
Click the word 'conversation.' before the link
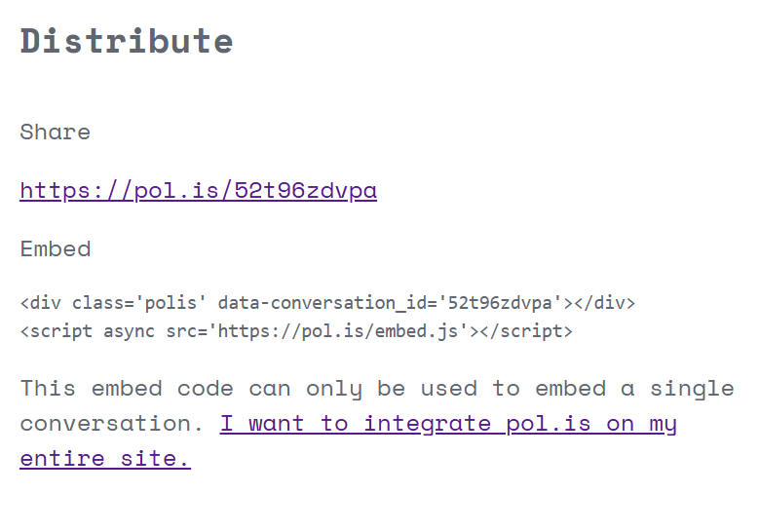click(x=111, y=424)
